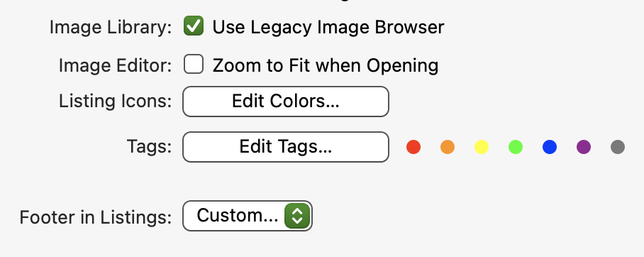Click the Use Legacy Image Browser label text
Image resolution: width=644 pixels, height=257 pixels.
coord(328,28)
